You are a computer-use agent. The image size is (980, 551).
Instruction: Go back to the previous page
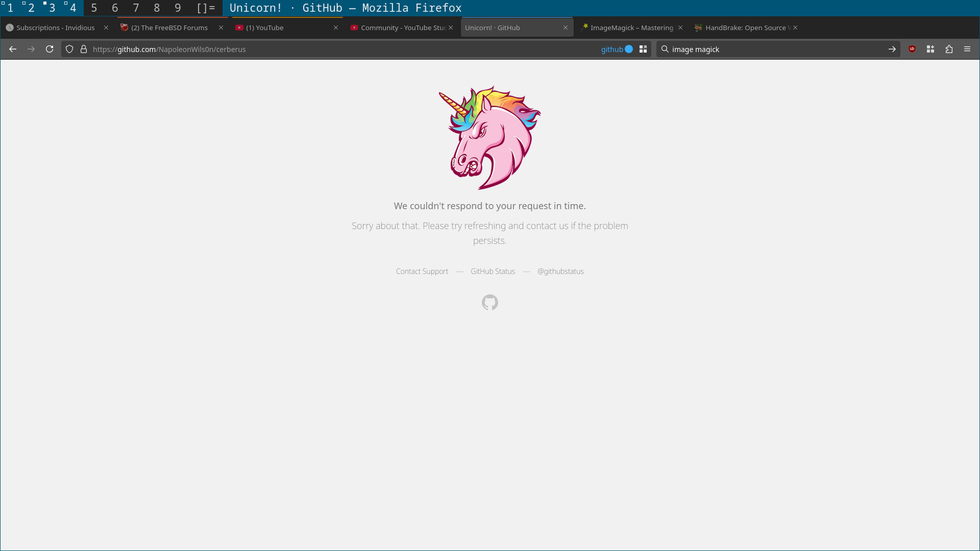click(13, 49)
